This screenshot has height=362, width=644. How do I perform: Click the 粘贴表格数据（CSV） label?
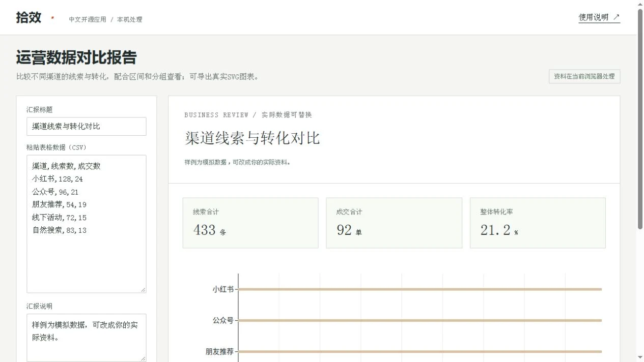coord(57,147)
